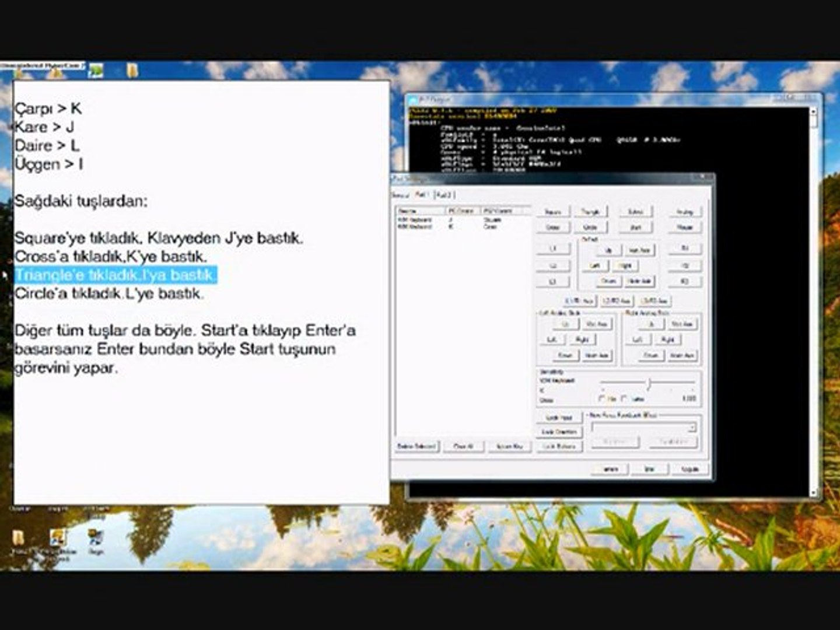This screenshot has width=840, height=630.
Task: Click Left in the Left Analog Stick group
Action: pos(551,339)
